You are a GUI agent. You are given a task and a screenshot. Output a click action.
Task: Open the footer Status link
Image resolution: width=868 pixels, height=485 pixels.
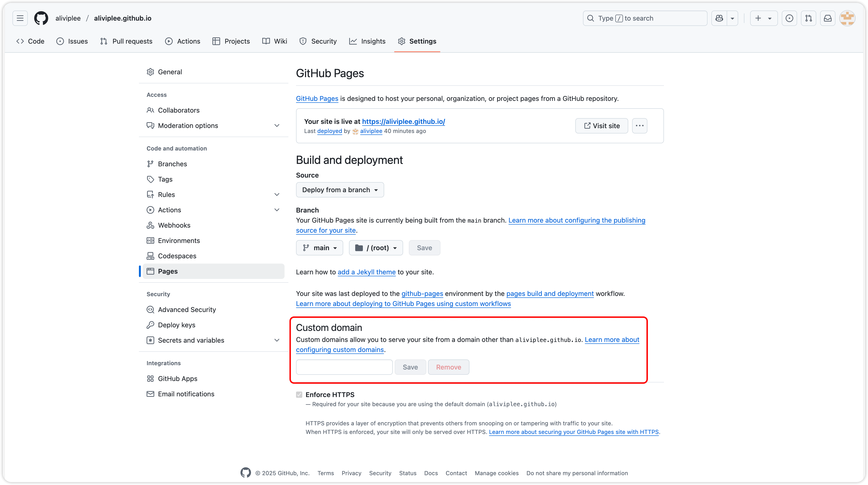tap(408, 473)
